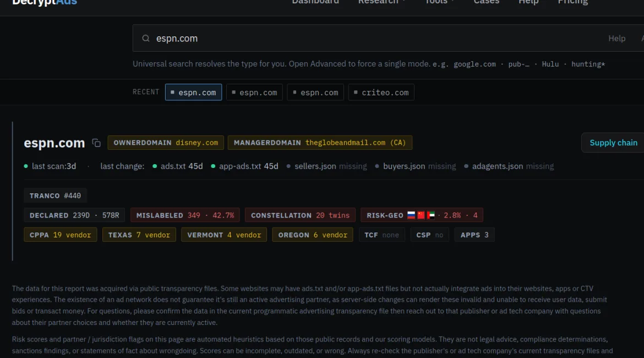Click the RISK-GEO 2.8% badge
The image size is (644, 358).
pyautogui.click(x=422, y=215)
